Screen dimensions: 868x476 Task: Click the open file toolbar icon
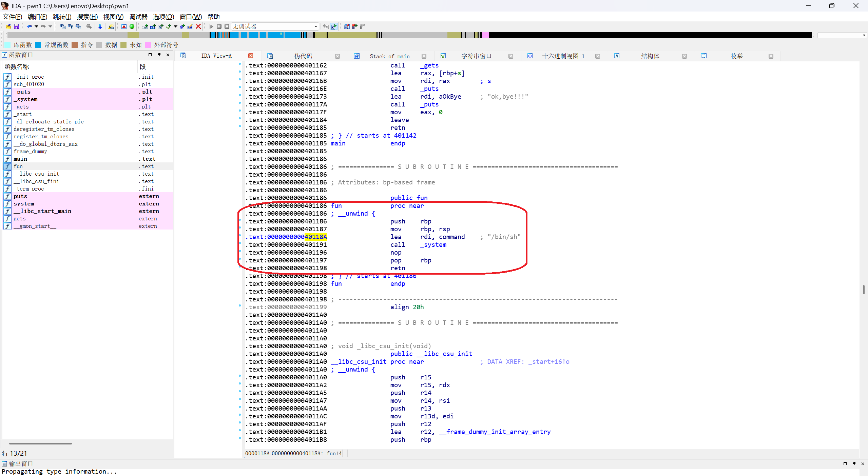click(8, 26)
